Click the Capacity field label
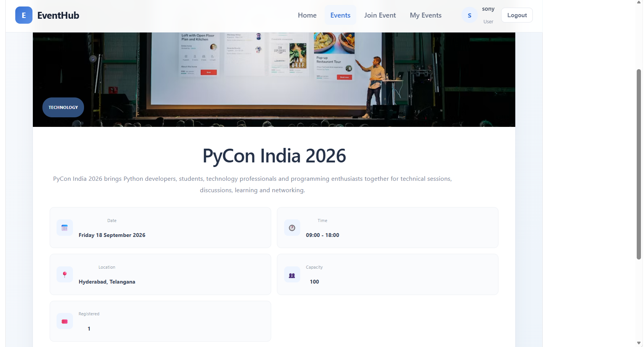 pos(314,267)
